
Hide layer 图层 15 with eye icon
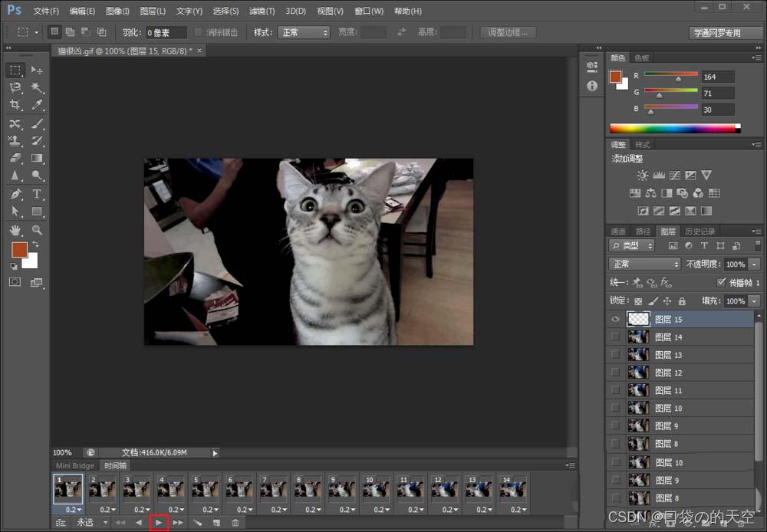(615, 320)
